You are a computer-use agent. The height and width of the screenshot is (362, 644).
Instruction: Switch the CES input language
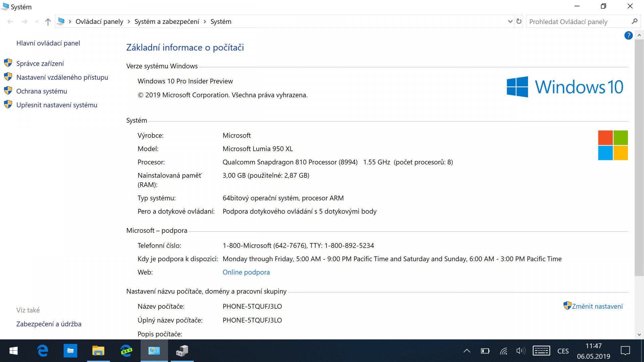(x=563, y=351)
